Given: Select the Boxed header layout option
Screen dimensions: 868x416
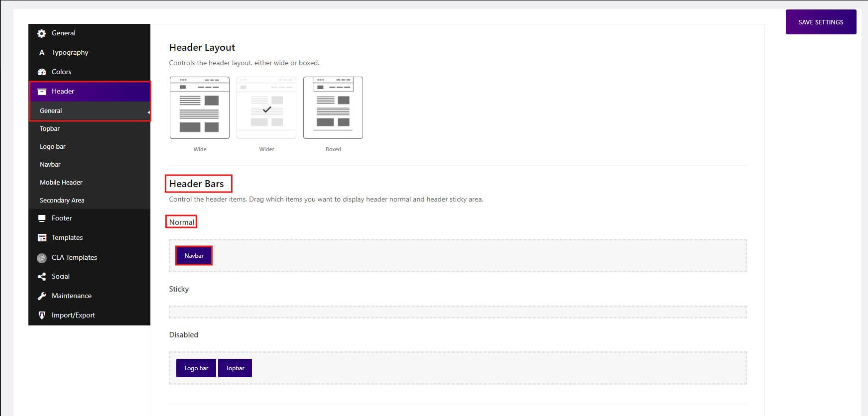Looking at the screenshot, I should 333,107.
